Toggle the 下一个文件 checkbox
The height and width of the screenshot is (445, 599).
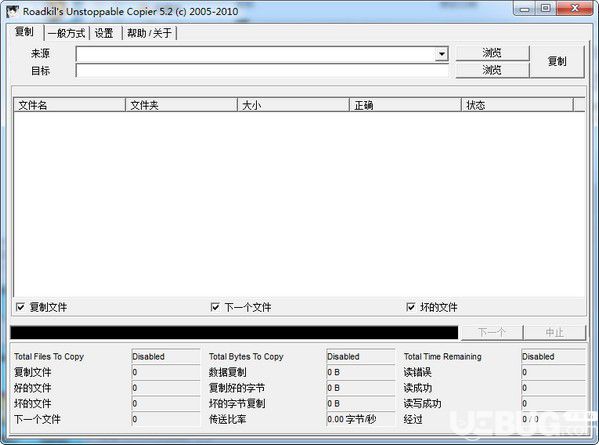215,307
